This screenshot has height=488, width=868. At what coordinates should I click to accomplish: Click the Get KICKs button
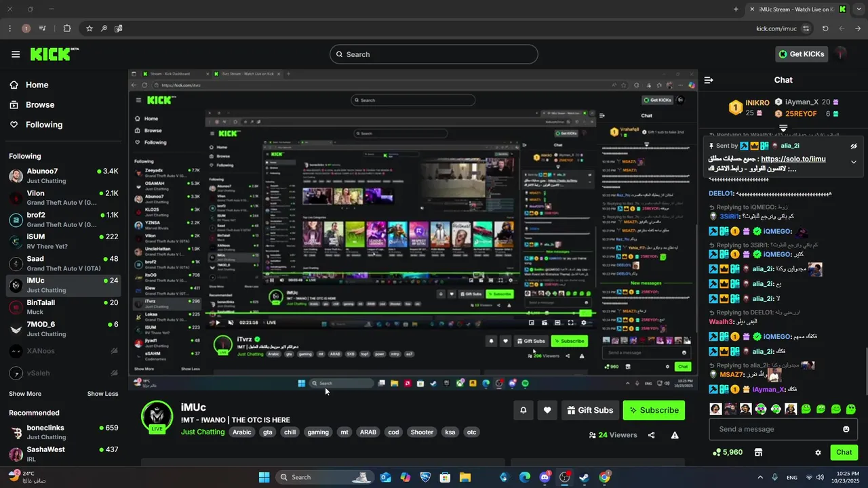tap(801, 54)
